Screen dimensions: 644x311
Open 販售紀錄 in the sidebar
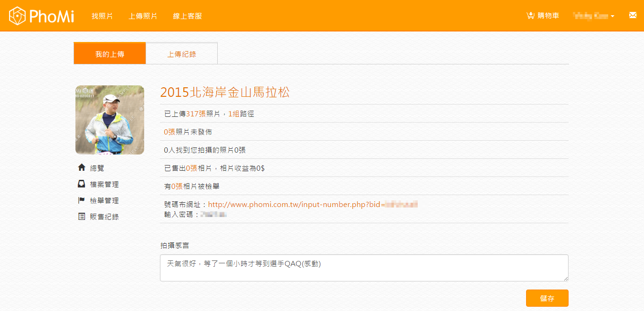(104, 217)
